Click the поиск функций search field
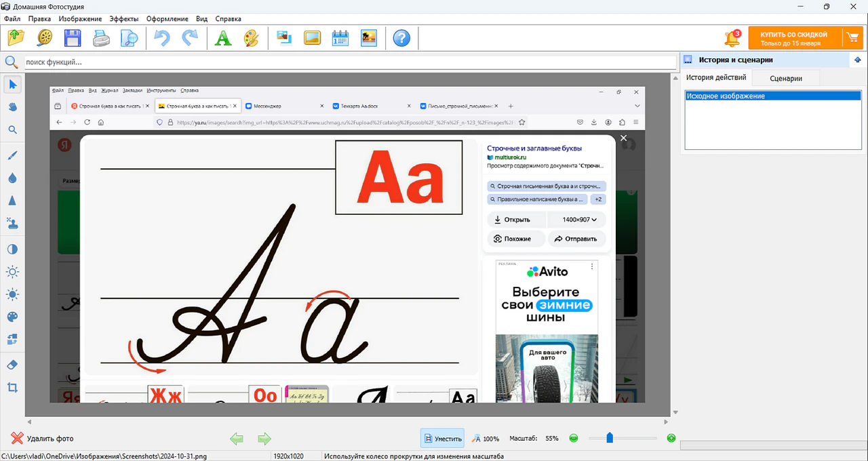868x461 pixels. click(x=349, y=62)
